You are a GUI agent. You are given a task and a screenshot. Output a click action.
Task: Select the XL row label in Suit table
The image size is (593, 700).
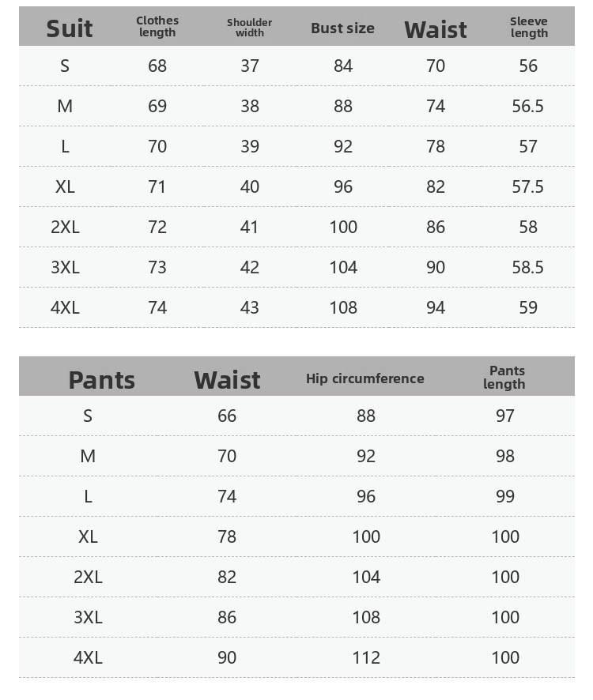pyautogui.click(x=65, y=186)
